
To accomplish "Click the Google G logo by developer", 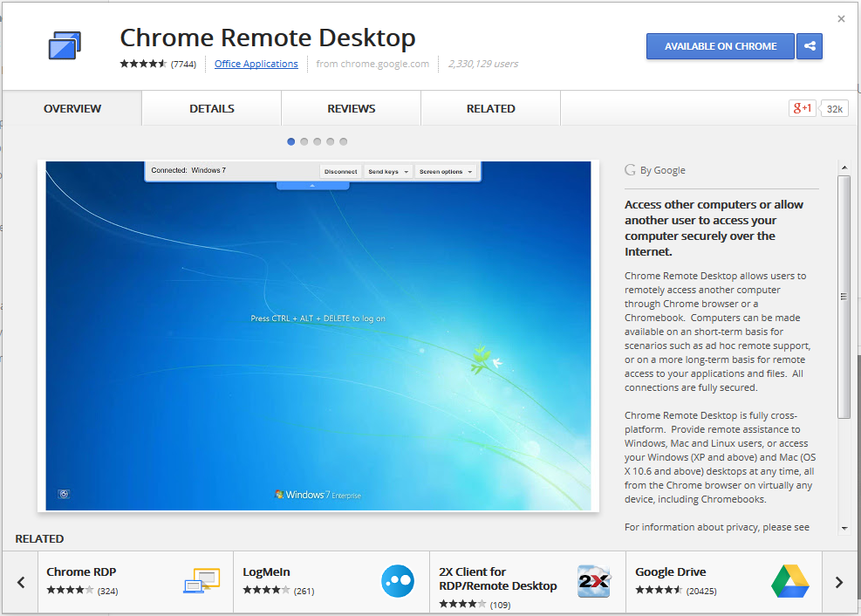I will 630,170.
